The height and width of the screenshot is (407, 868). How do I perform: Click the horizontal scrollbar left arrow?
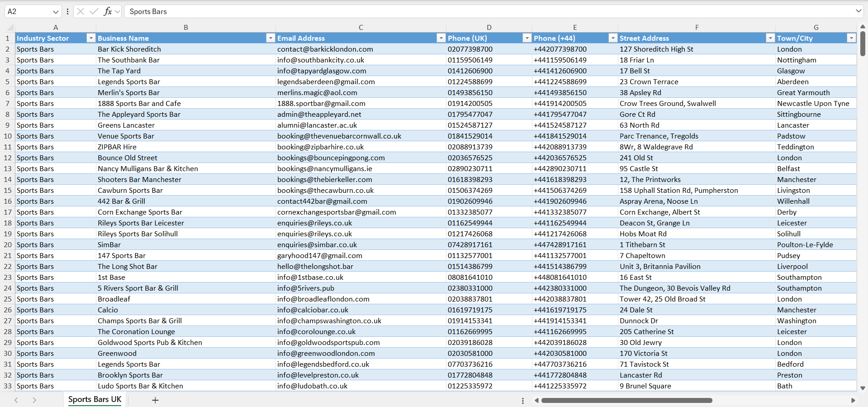[537, 400]
